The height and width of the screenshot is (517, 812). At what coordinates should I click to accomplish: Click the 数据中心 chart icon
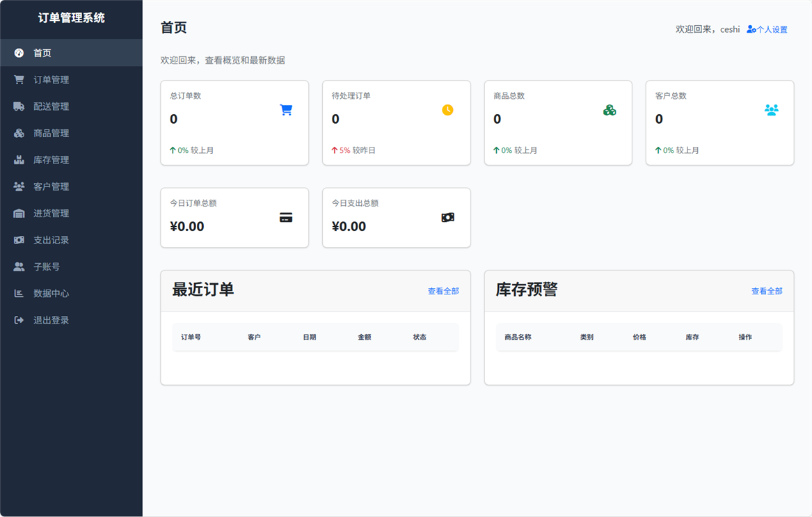coord(19,293)
